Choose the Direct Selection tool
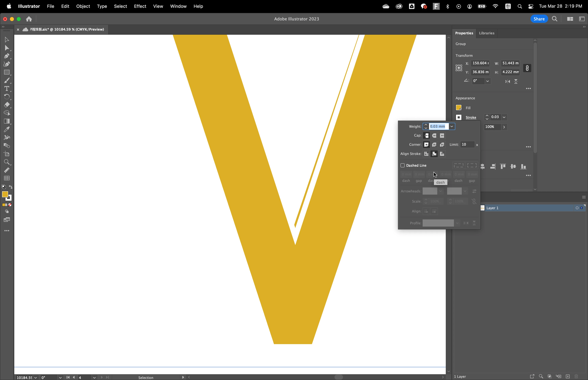The width and height of the screenshot is (588, 380). [x=7, y=48]
